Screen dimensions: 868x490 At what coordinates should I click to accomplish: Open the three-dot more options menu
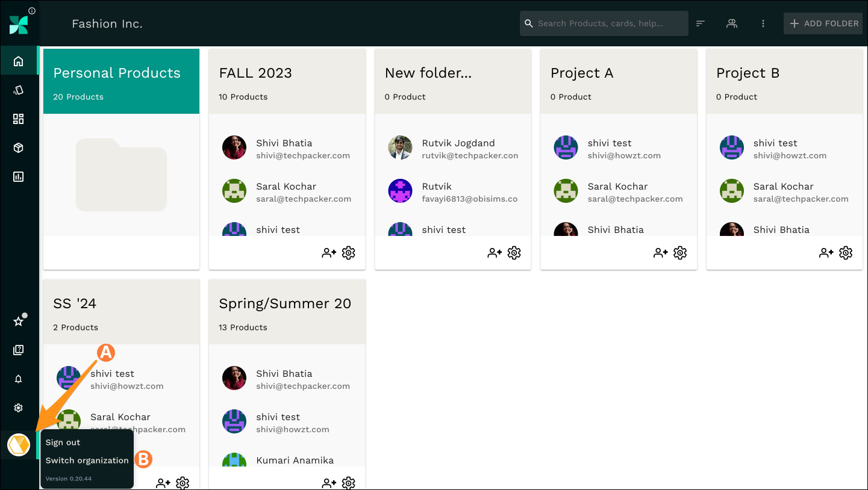coord(763,23)
